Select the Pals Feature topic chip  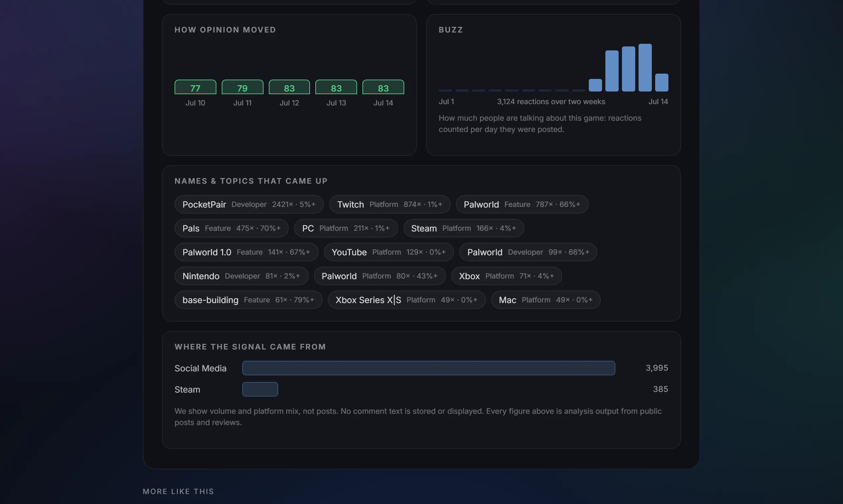pyautogui.click(x=231, y=228)
